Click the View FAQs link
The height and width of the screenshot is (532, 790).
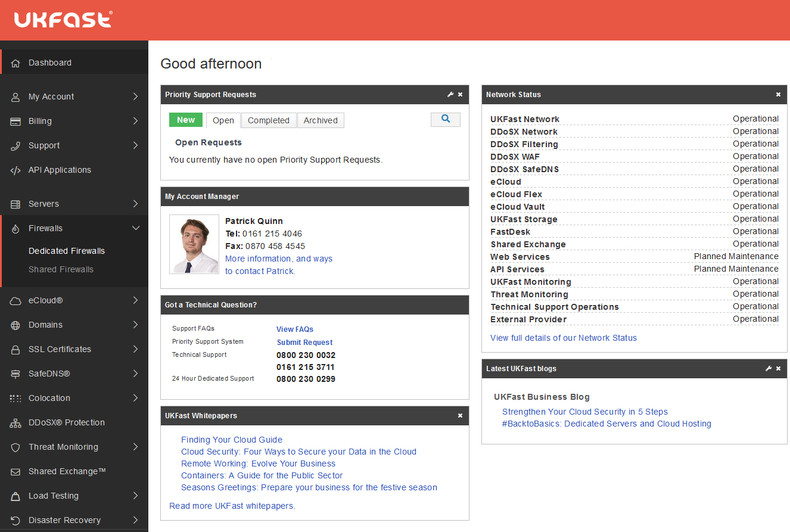coord(295,329)
